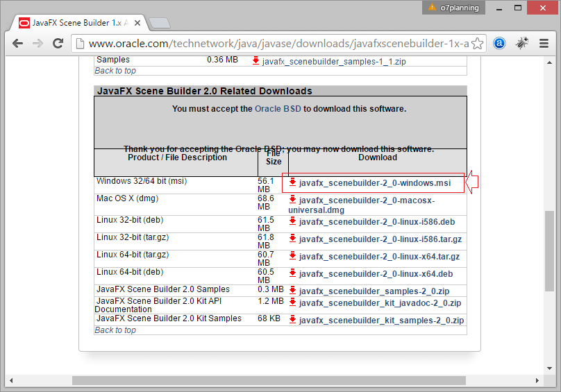The height and width of the screenshot is (392, 561).
Task: Click the '68 KB' file size cell
Action: tap(269, 318)
